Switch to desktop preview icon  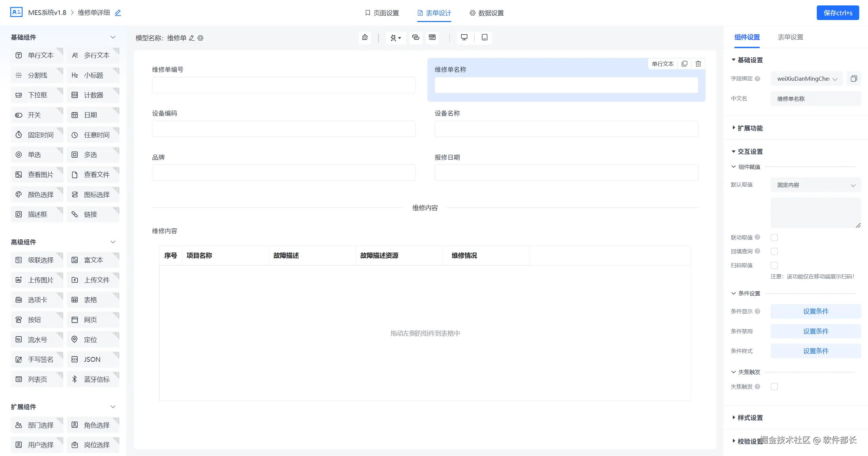(464, 37)
